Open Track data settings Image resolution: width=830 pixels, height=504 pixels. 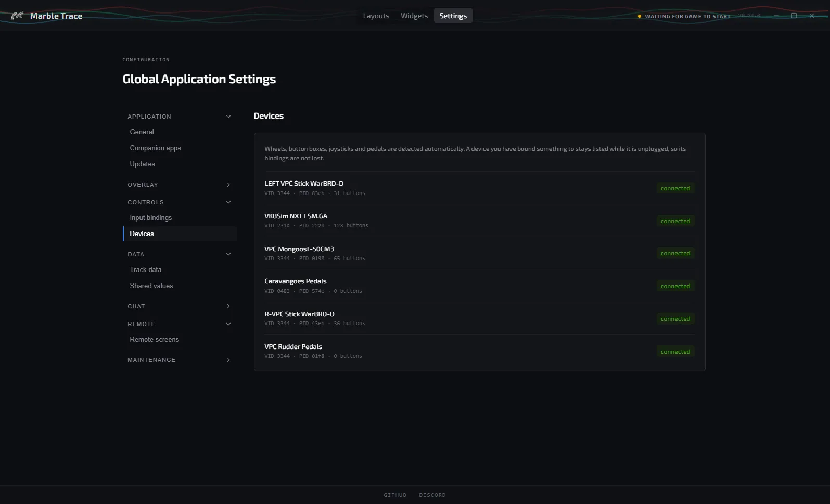[x=180, y=270]
